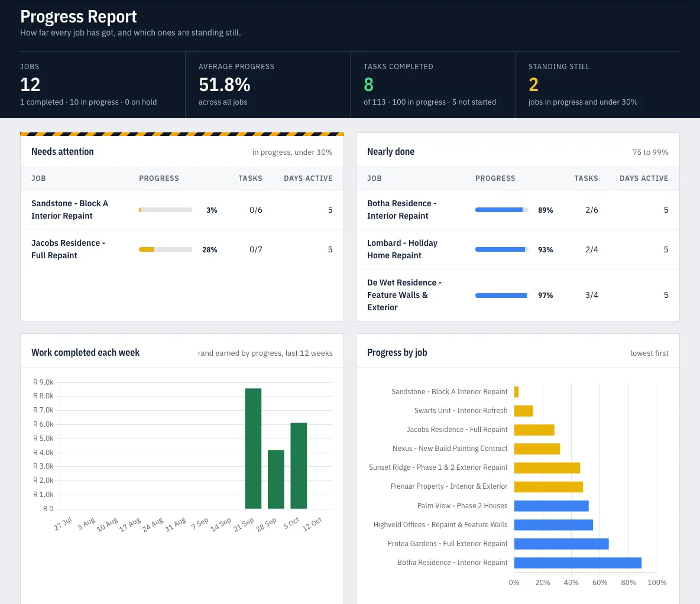Click the 93% progress bar for Lombard
Image resolution: width=700 pixels, height=604 pixels.
(502, 249)
